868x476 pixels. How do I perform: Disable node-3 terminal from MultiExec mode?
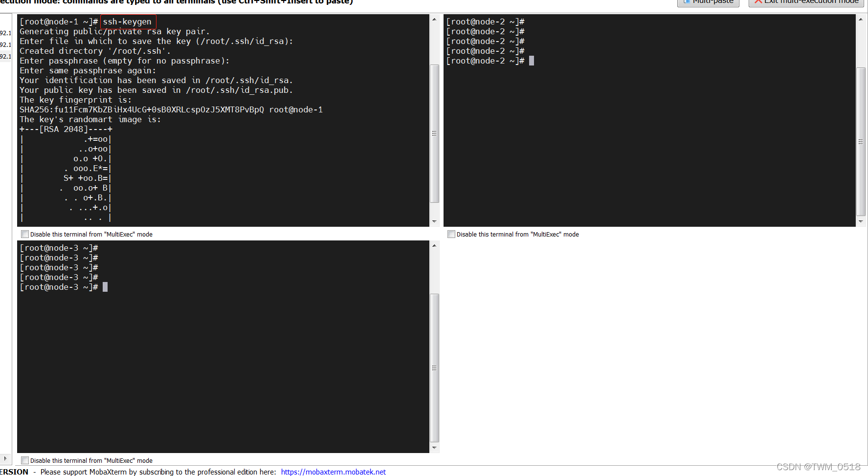point(25,460)
